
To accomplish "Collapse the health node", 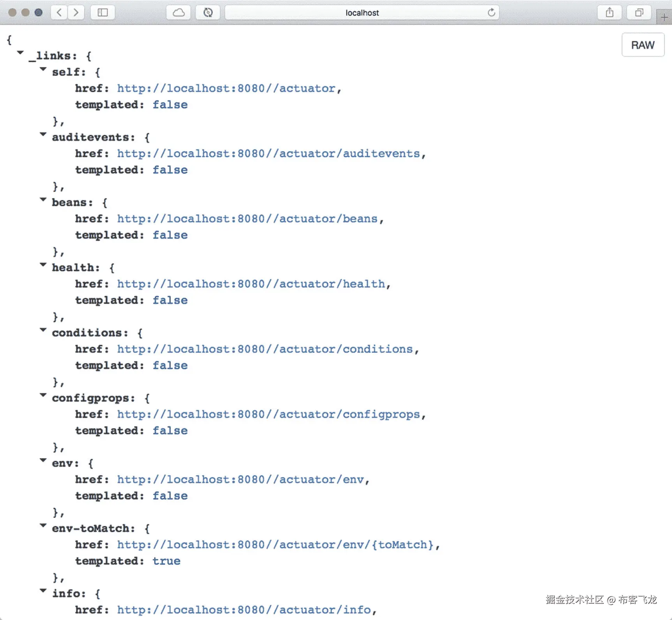I will [43, 264].
